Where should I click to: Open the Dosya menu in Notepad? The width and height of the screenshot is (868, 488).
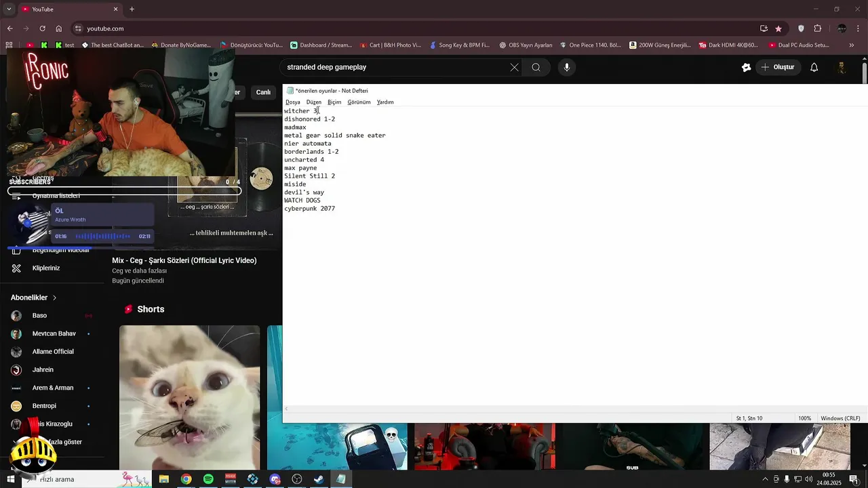[293, 102]
